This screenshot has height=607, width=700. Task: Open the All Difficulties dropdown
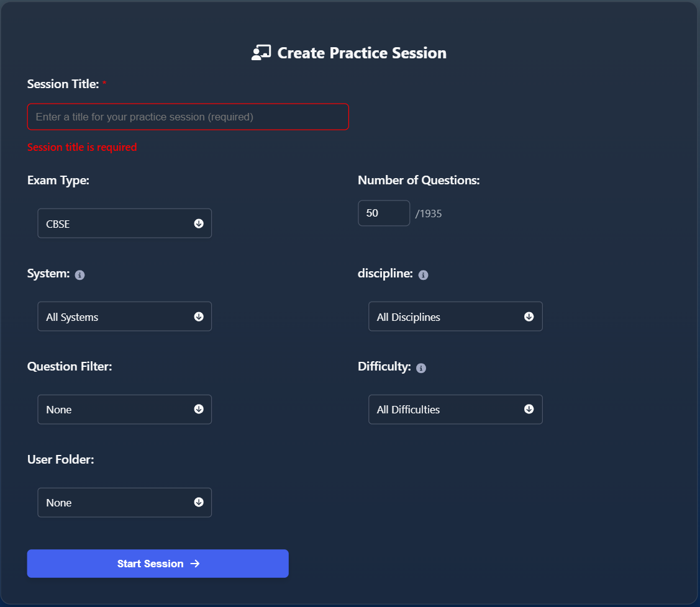(x=455, y=409)
